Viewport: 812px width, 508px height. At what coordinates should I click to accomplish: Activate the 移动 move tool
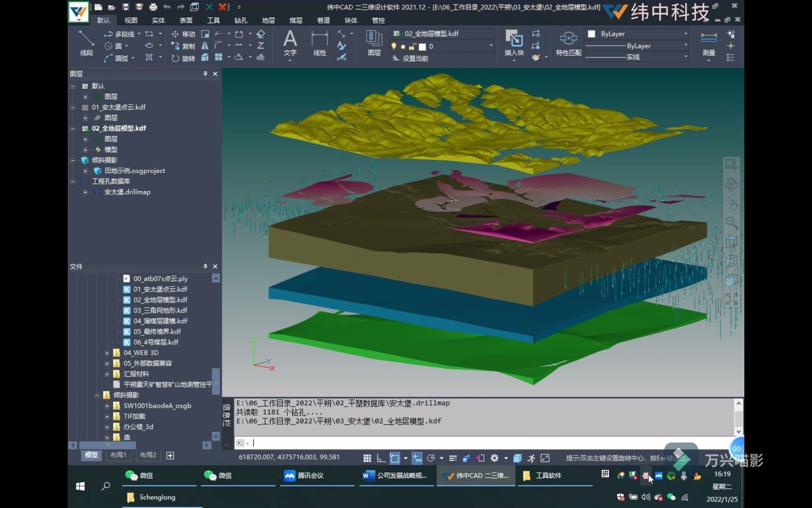pos(183,34)
